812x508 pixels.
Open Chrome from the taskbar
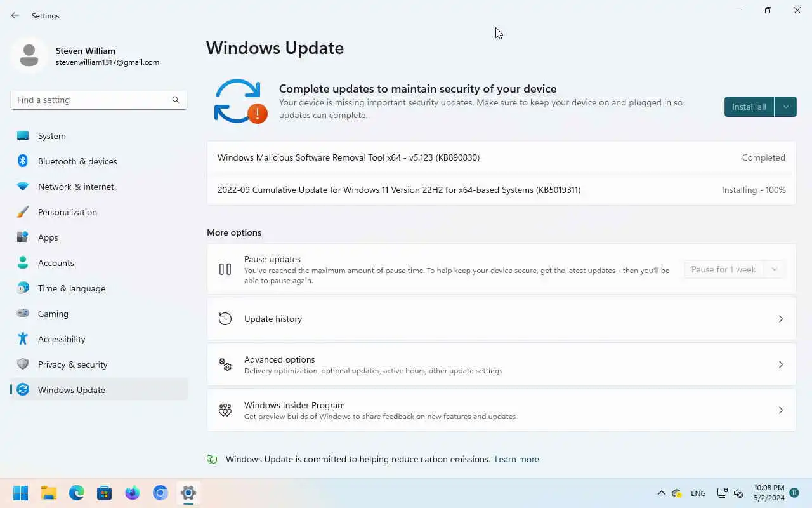click(x=160, y=493)
